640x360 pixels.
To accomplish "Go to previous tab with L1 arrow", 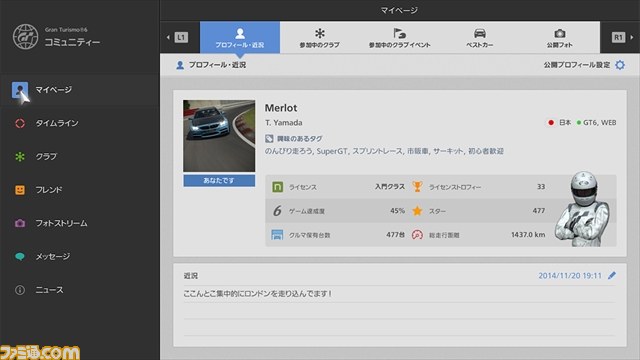I will coord(177,38).
